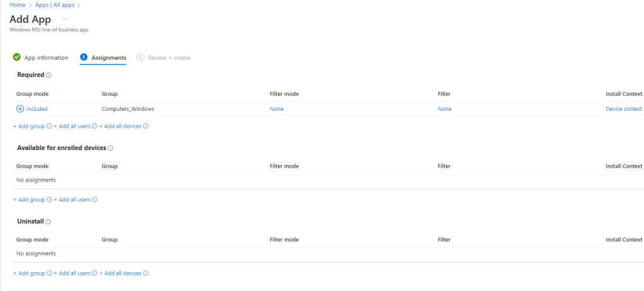Click Add group under Required section
The width and height of the screenshot is (644, 291).
29,126
